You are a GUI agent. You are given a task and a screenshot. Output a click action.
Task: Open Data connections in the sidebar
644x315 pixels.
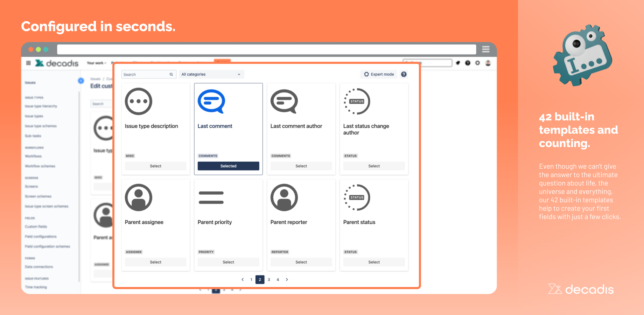click(x=39, y=267)
